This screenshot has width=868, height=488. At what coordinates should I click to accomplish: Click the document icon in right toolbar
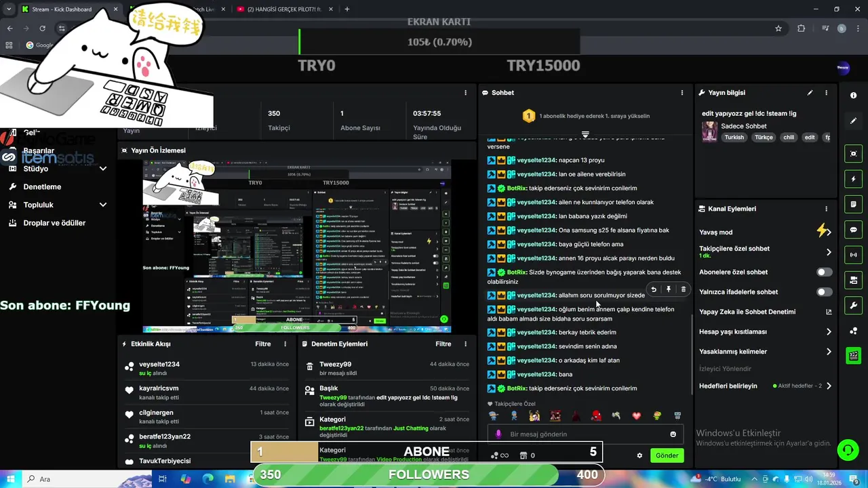click(x=853, y=204)
